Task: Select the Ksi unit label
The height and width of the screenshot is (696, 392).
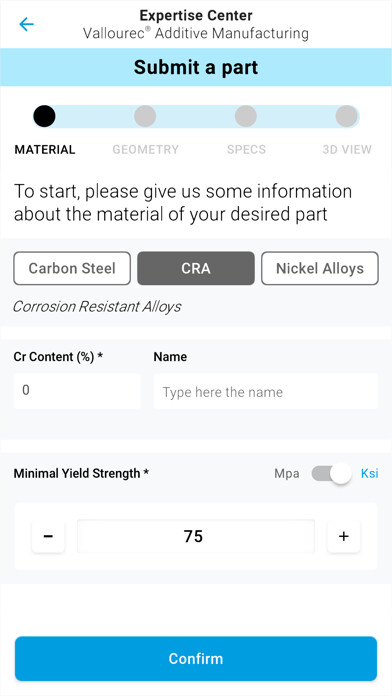Action: (369, 474)
